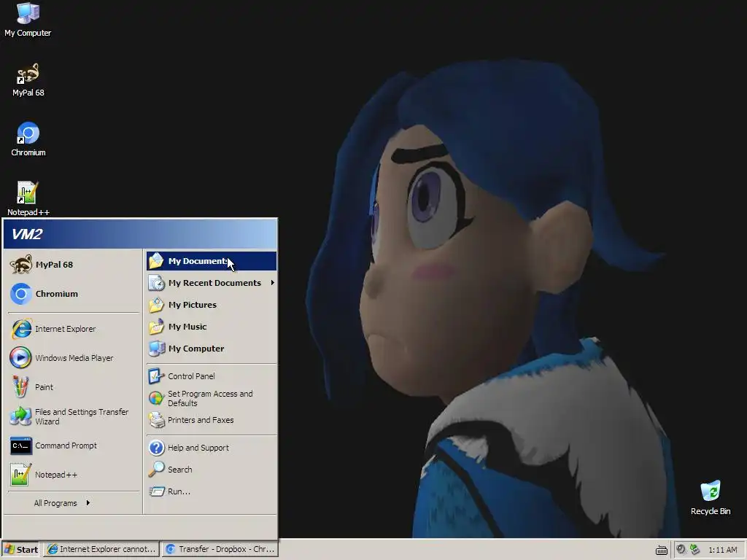Screen dimensions: 747x560
Task: Open Search from Start menu
Action: 212,470
